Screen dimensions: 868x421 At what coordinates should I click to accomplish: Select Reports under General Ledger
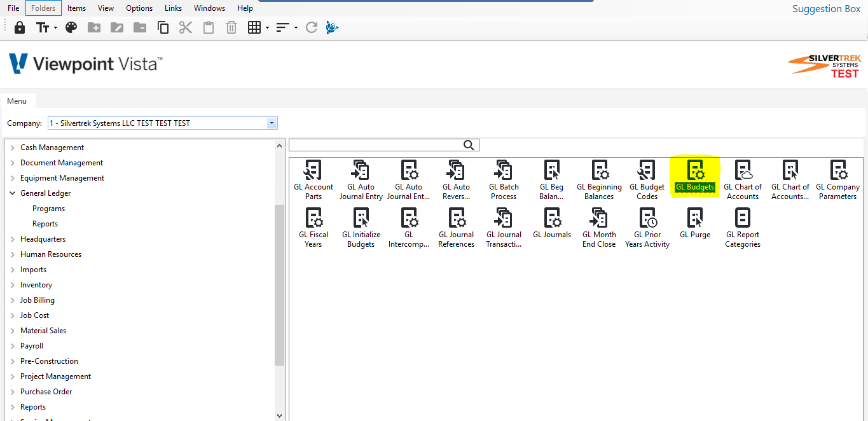tap(45, 224)
